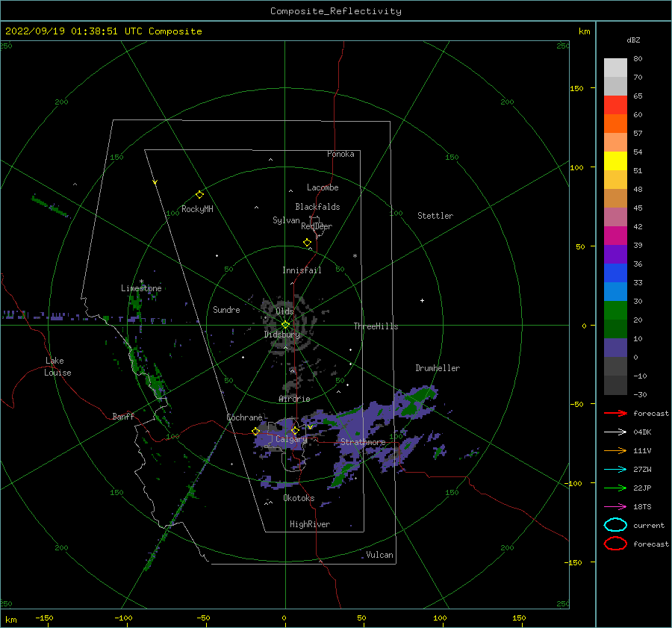Click the yellow diamond marker above Calgary

coord(295,430)
